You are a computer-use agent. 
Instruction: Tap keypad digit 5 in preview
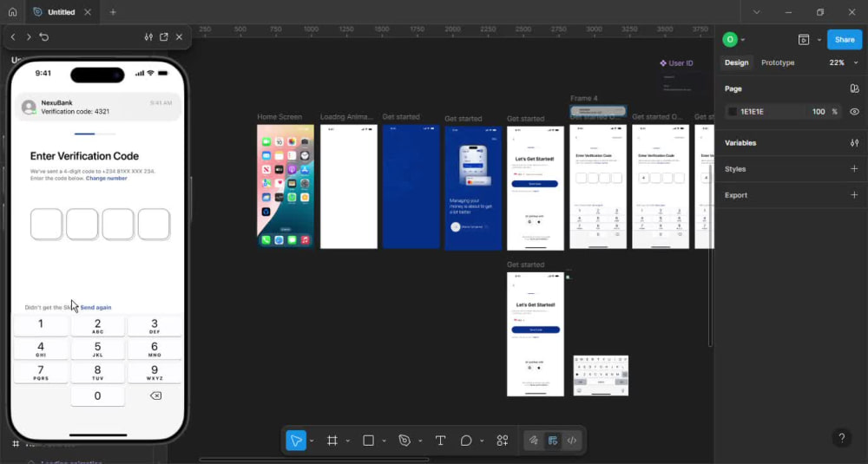click(98, 349)
